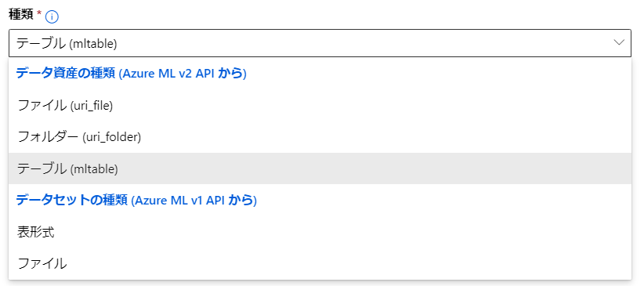Collapse the list using the chevron arrow
Image resolution: width=644 pixels, height=286 pixels.
619,43
